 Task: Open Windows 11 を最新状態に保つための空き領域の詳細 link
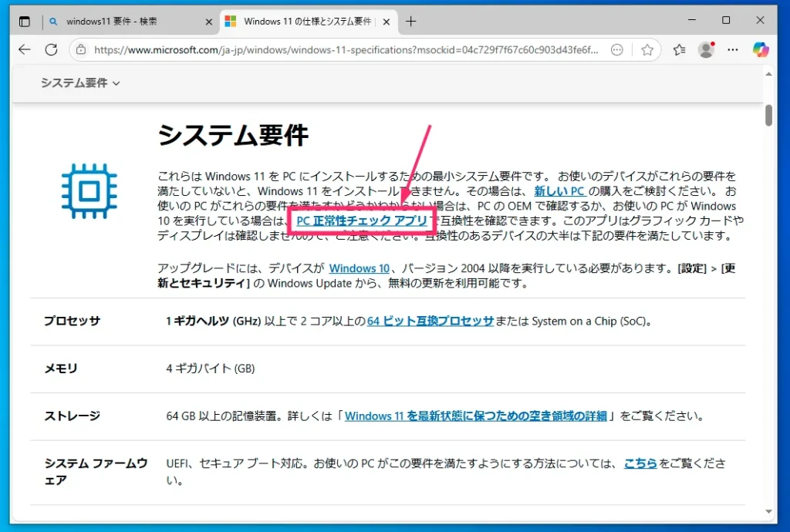tap(475, 416)
